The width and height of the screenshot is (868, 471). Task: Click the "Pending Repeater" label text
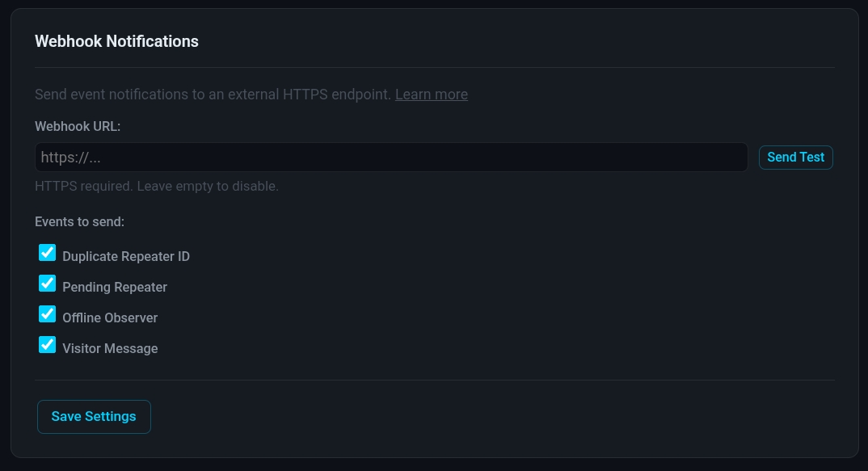coord(115,288)
